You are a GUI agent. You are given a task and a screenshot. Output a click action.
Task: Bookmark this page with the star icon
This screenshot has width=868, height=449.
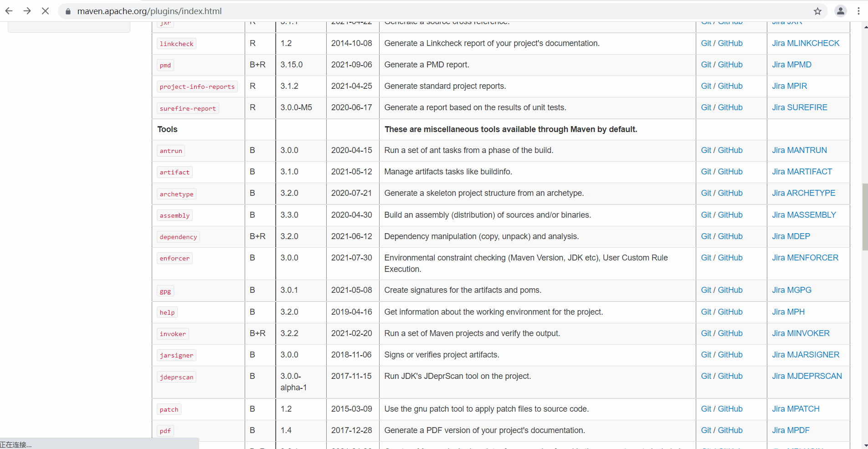(x=817, y=11)
